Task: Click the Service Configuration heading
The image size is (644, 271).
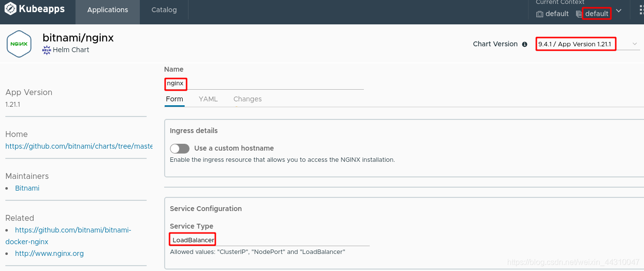Action: tap(206, 209)
